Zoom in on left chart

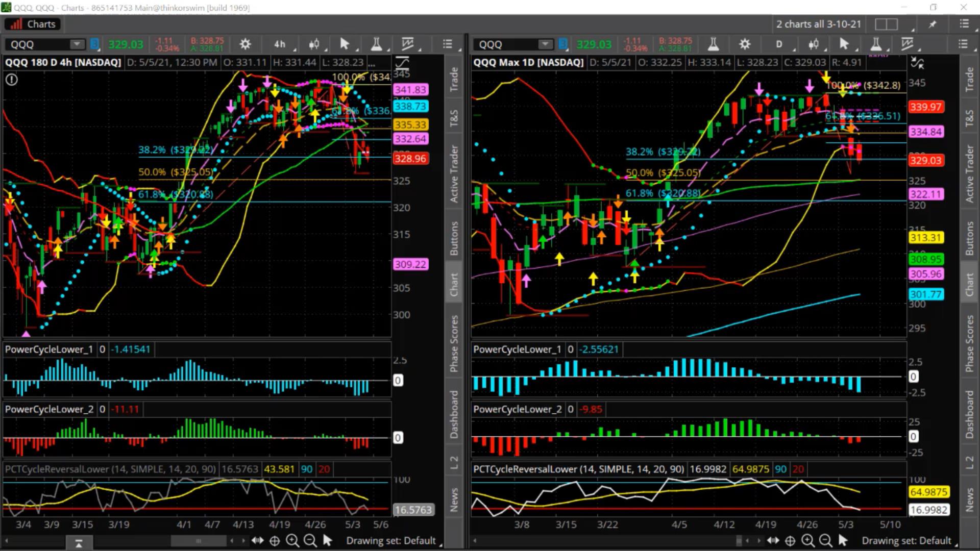click(x=292, y=541)
